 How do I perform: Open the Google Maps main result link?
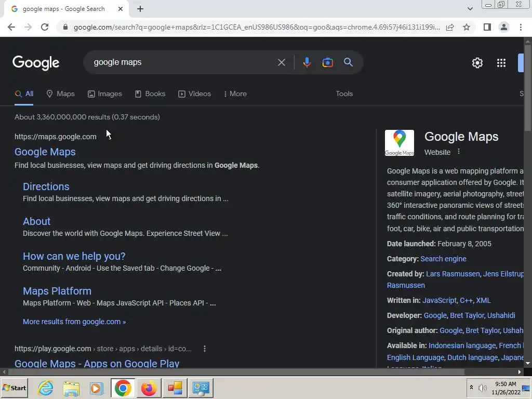click(x=45, y=152)
